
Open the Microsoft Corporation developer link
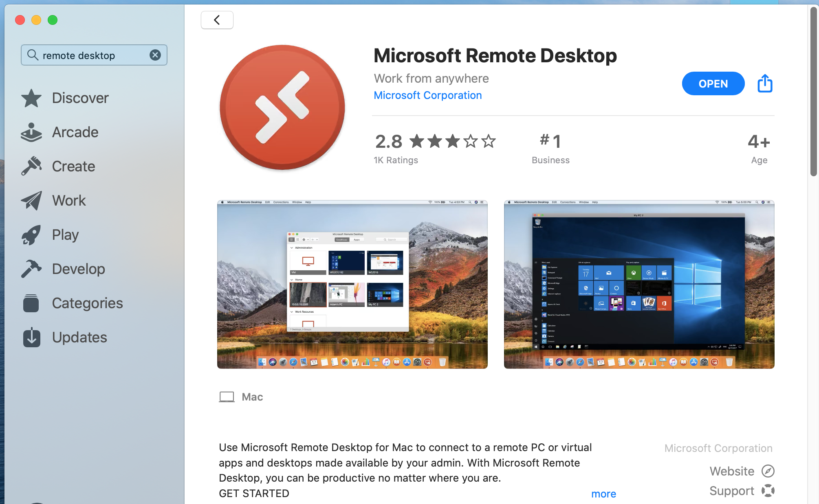pos(427,95)
